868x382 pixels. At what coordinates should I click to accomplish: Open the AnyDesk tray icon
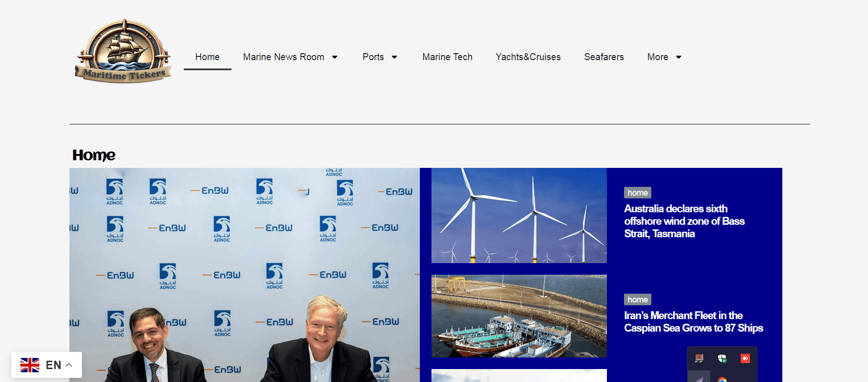745,358
